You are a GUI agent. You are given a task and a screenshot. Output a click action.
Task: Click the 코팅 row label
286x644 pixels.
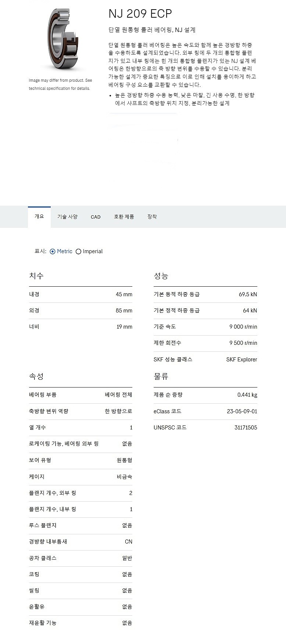(x=34, y=574)
